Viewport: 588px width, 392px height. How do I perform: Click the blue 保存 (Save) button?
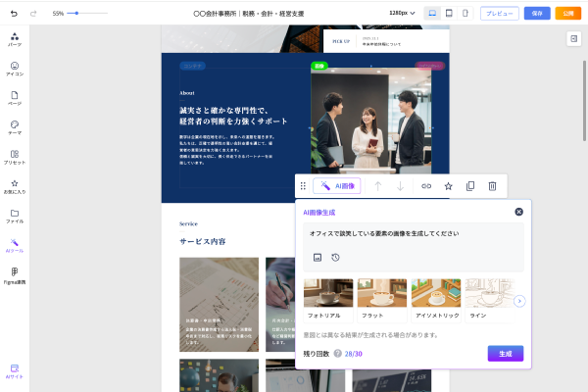pos(537,13)
